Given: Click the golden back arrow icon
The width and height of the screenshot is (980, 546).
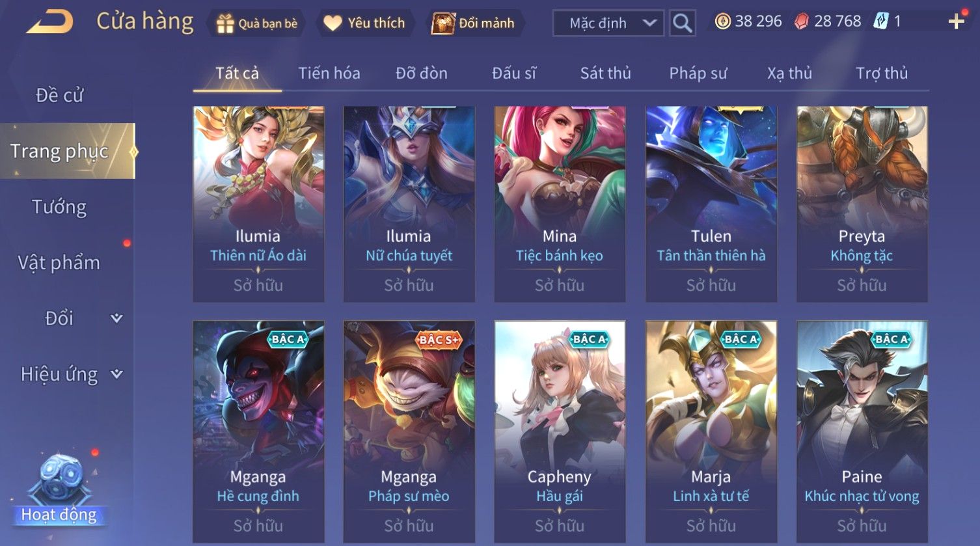Looking at the screenshot, I should click(x=49, y=22).
